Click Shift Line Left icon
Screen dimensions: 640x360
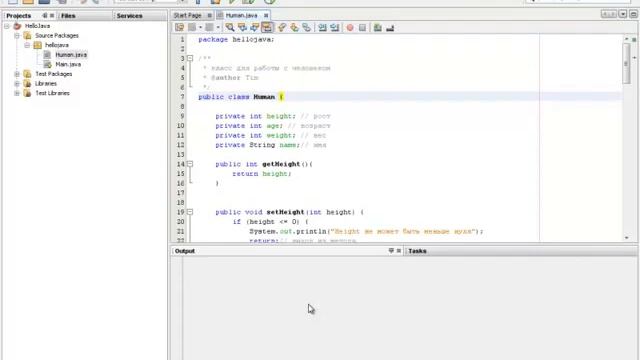pos(322,27)
